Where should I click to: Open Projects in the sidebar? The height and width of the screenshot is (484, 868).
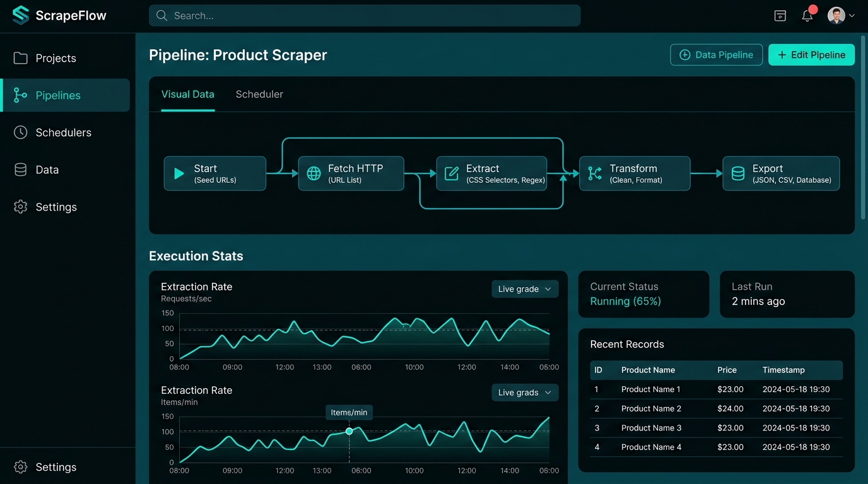pos(66,58)
